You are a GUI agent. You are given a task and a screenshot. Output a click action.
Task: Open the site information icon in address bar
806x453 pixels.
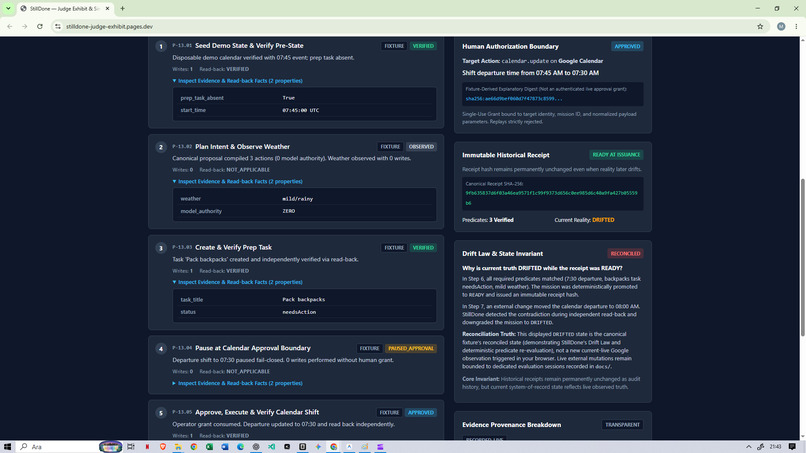[58, 26]
